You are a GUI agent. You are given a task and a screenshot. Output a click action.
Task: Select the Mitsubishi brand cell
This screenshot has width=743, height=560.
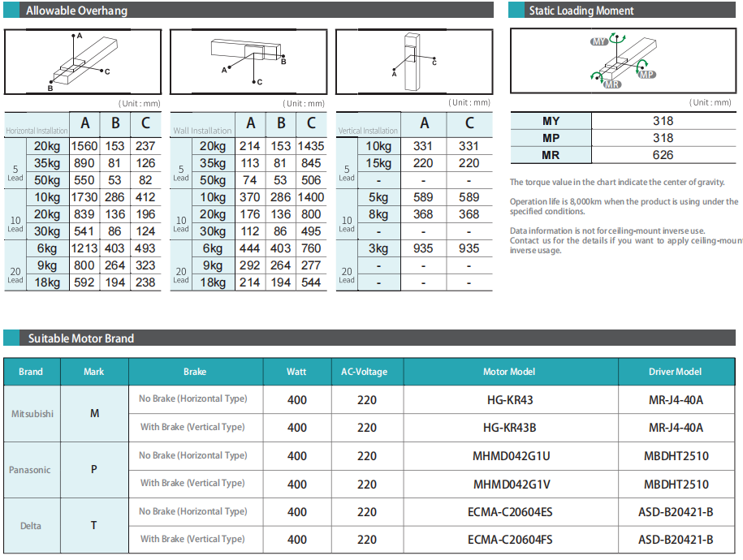click(x=32, y=413)
